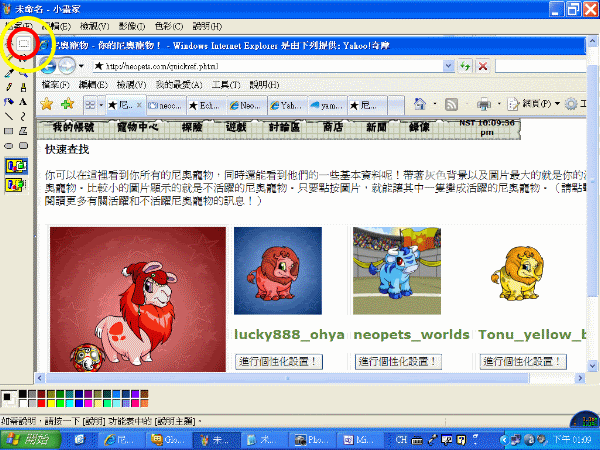The height and width of the screenshot is (450, 600).
Task: Switch to the Glo... taskbar button
Action: tap(168, 440)
